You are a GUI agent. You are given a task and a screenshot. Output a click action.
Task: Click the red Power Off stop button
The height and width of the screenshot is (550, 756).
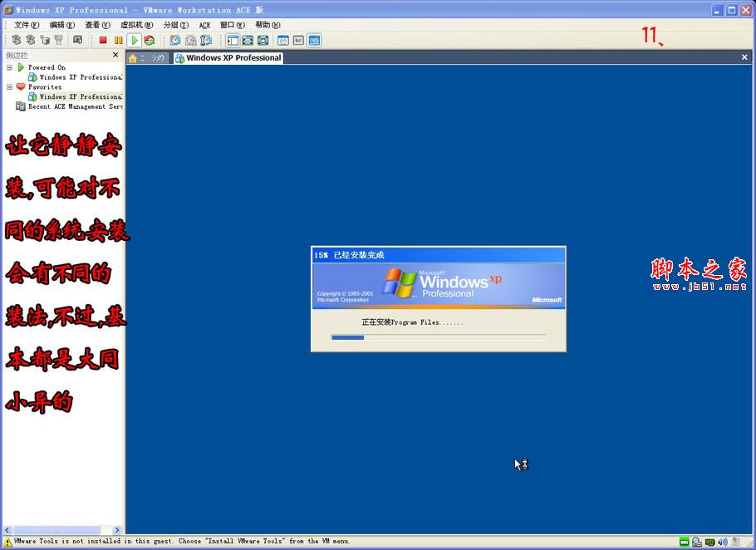pyautogui.click(x=103, y=41)
